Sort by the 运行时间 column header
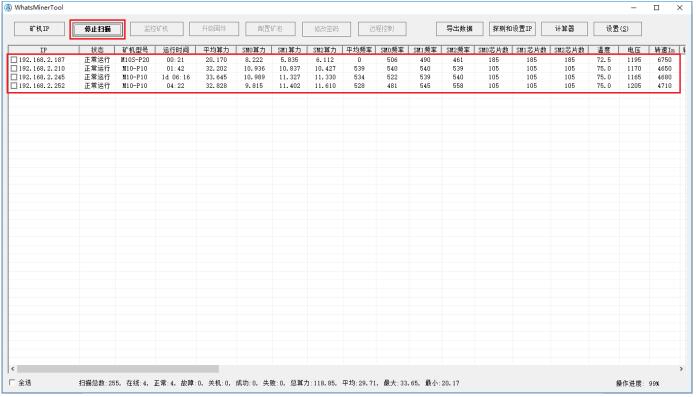 pos(175,50)
